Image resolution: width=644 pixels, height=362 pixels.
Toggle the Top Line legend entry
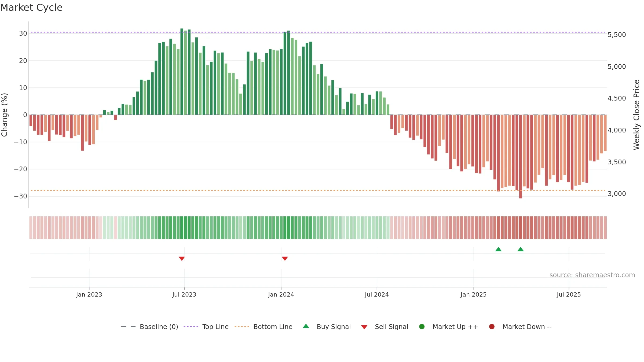click(206, 327)
